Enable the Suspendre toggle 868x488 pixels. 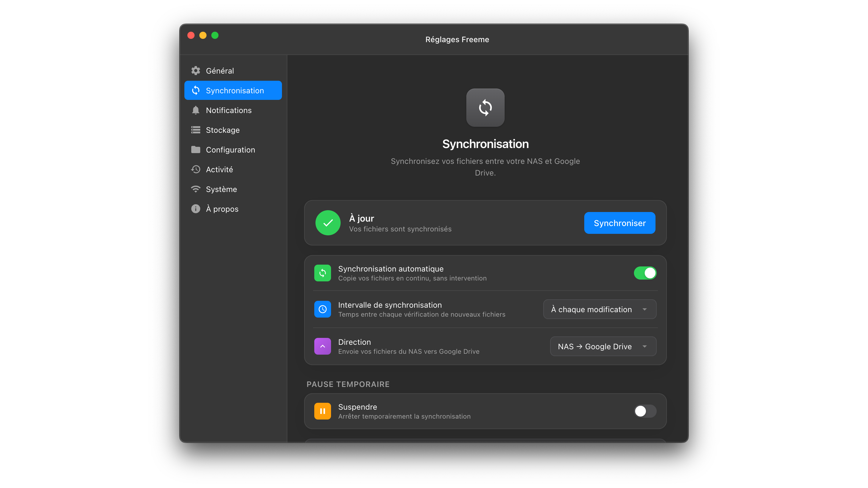coord(645,411)
